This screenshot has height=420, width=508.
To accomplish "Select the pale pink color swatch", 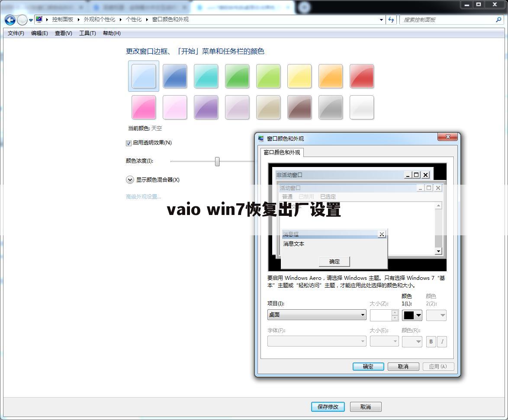I will coord(175,107).
